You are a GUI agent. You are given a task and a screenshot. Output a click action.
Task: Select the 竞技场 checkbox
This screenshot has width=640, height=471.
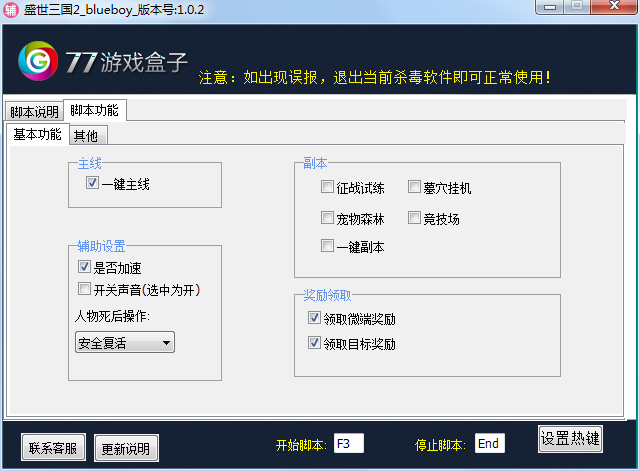(x=414, y=218)
